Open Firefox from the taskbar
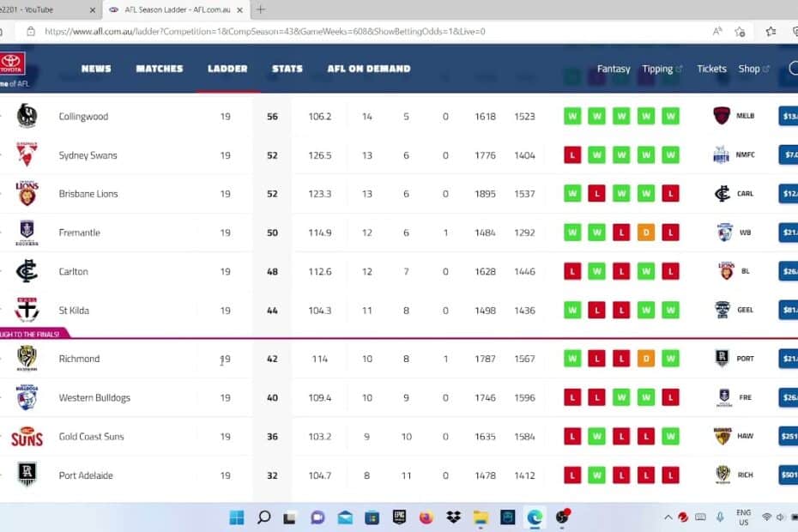The height and width of the screenshot is (532, 798). 426,517
